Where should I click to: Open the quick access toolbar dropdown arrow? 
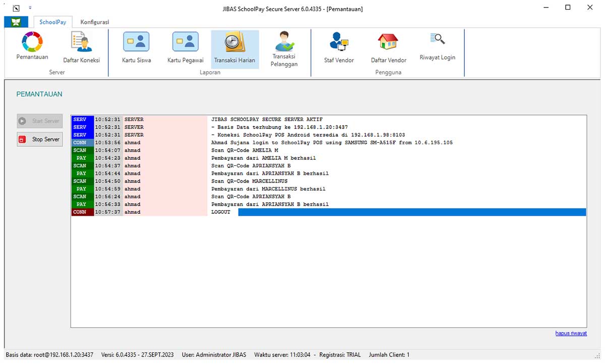[30, 8]
